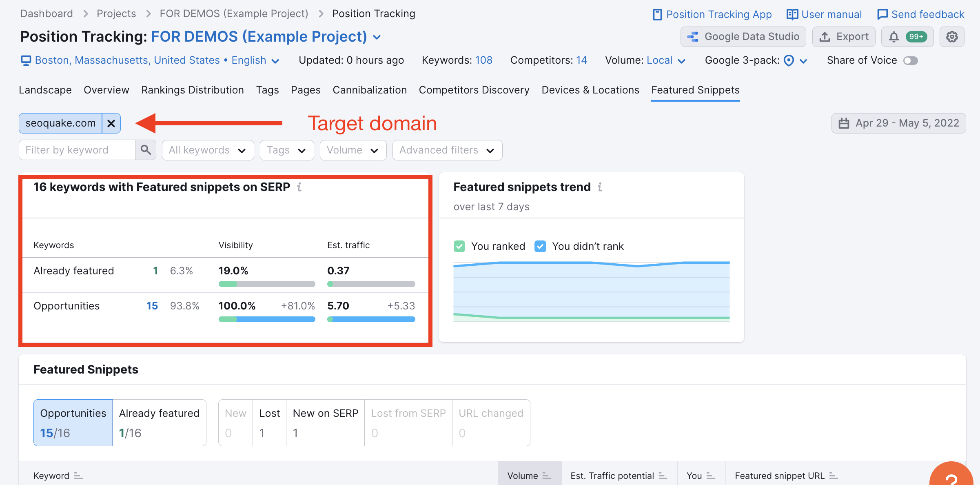This screenshot has height=485, width=980.
Task: Switch to the Overview tab
Action: (x=106, y=90)
